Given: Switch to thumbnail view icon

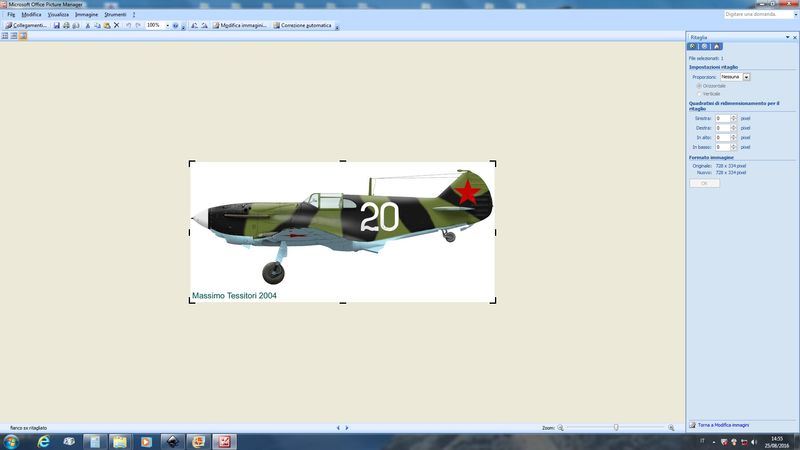Looking at the screenshot, I should pos(5,36).
